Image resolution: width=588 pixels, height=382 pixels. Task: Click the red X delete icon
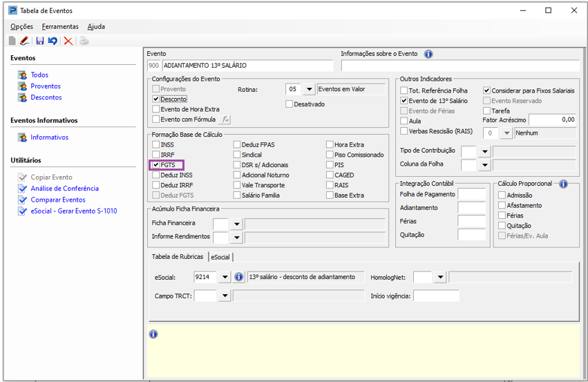(x=68, y=41)
